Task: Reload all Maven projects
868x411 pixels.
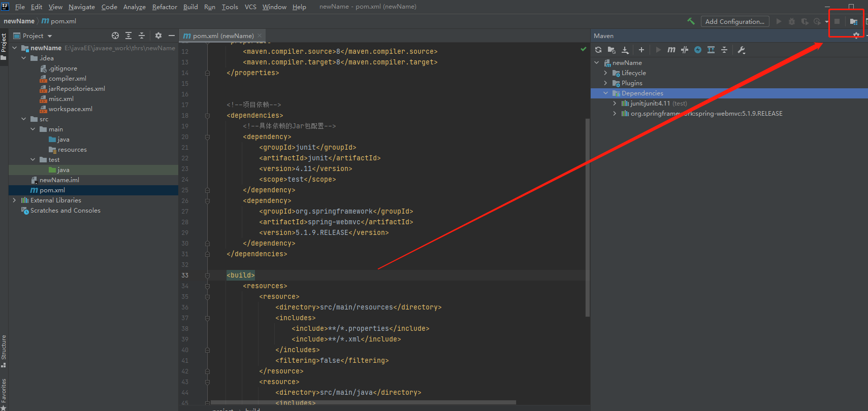Action: pos(598,50)
